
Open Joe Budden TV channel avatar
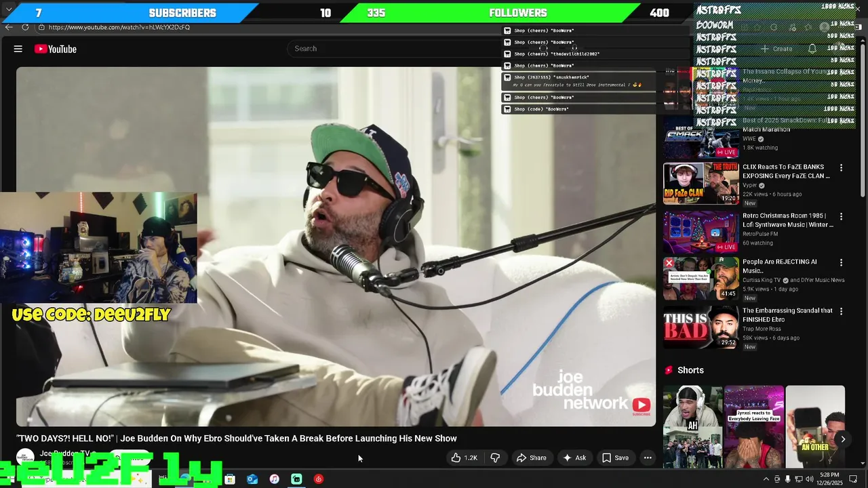point(25,457)
